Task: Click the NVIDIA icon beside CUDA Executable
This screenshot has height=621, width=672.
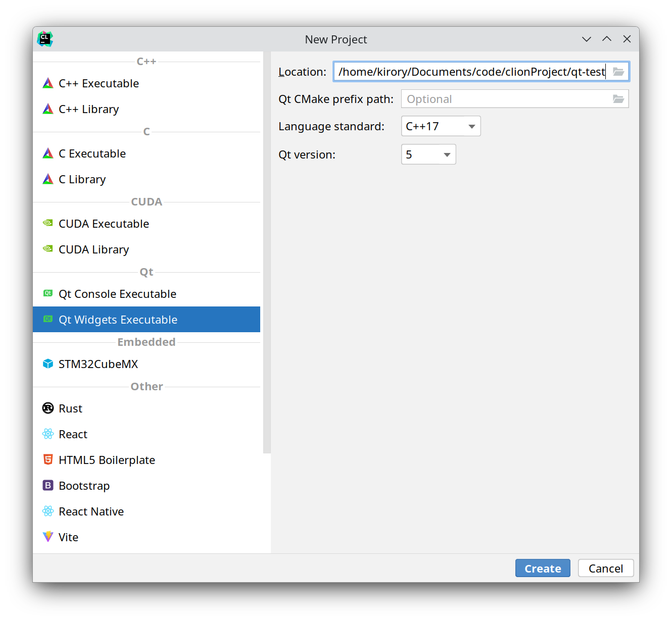Action: 48,223
